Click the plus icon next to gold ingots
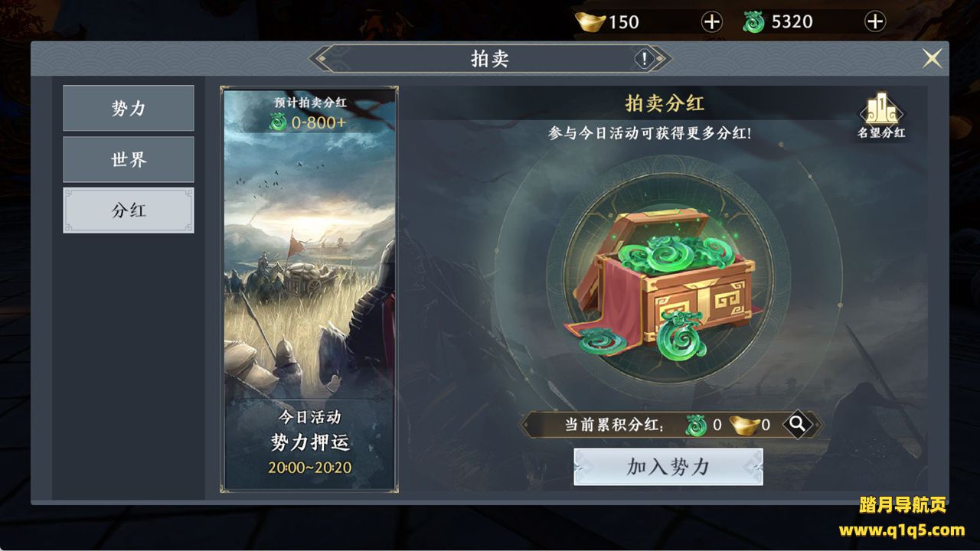 coord(712,22)
